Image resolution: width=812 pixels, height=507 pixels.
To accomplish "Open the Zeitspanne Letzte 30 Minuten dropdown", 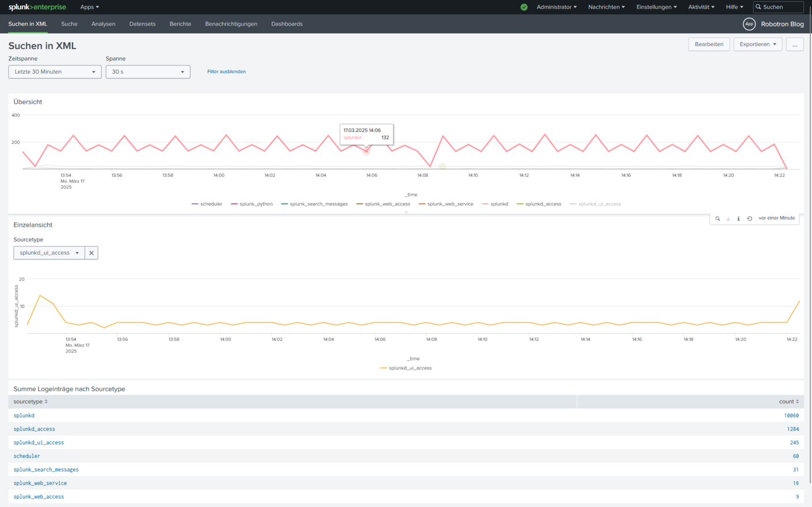I will (x=55, y=72).
